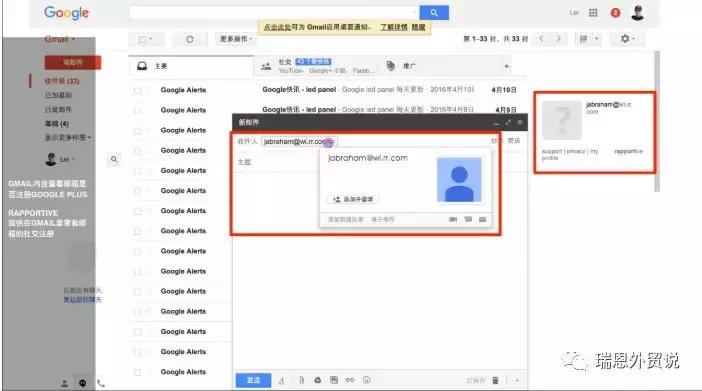Go to the older messages page arrow
This screenshot has width=702, height=391.
[x=558, y=39]
